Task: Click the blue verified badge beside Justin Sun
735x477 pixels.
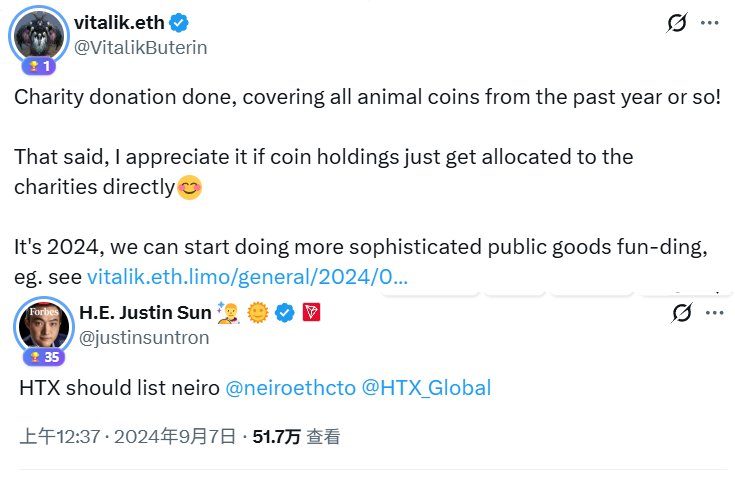Action: click(x=284, y=313)
